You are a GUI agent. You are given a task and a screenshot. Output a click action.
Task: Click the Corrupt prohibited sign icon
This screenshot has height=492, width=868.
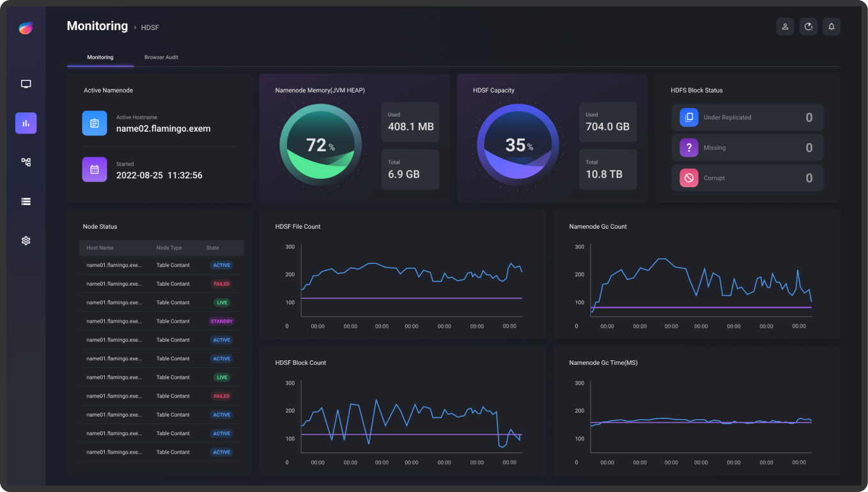pos(689,178)
